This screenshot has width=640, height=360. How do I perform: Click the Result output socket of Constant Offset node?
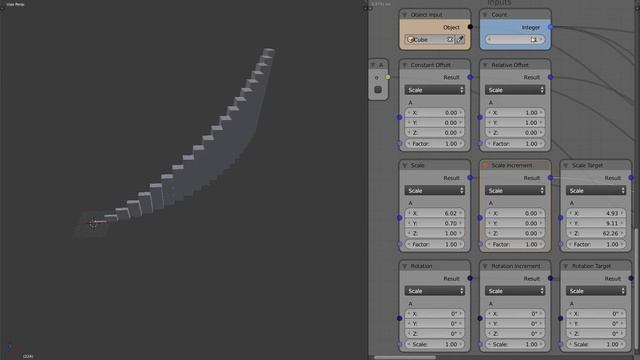470,77
